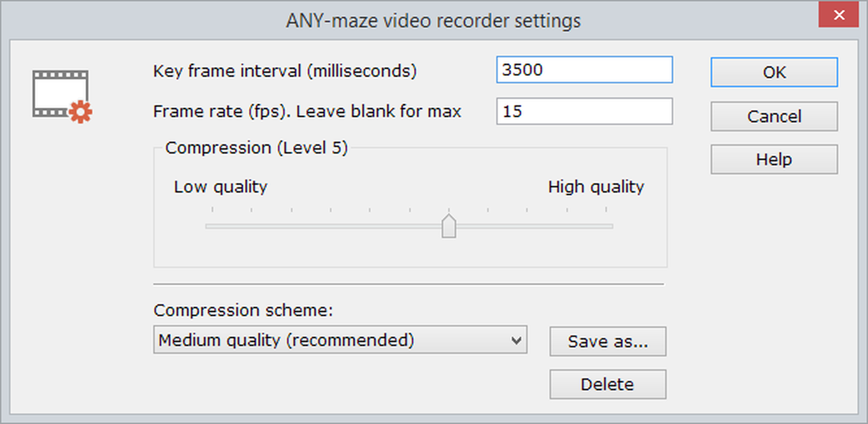Screen dimensions: 868x424
Task: Hit the Cancel button
Action: pyautogui.click(x=774, y=116)
